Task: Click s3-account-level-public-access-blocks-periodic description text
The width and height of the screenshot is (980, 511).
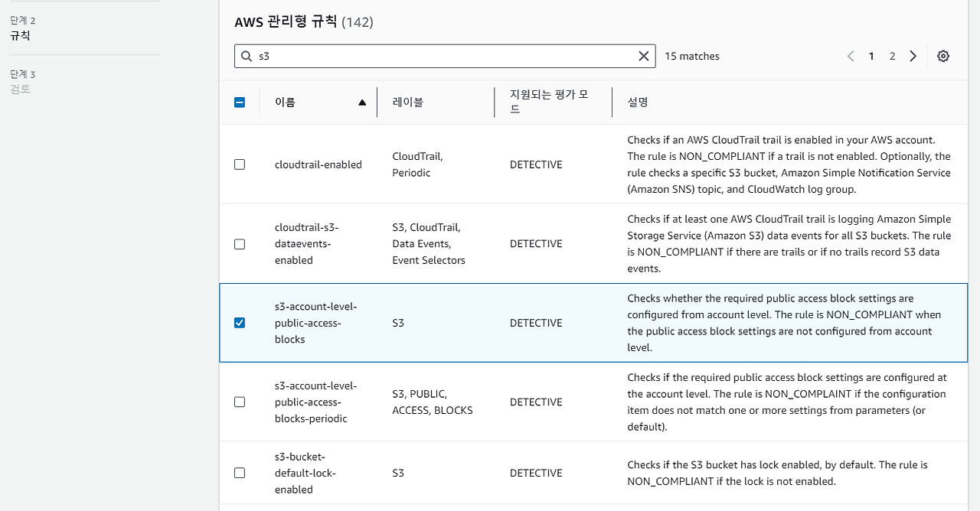Action: click(x=787, y=402)
